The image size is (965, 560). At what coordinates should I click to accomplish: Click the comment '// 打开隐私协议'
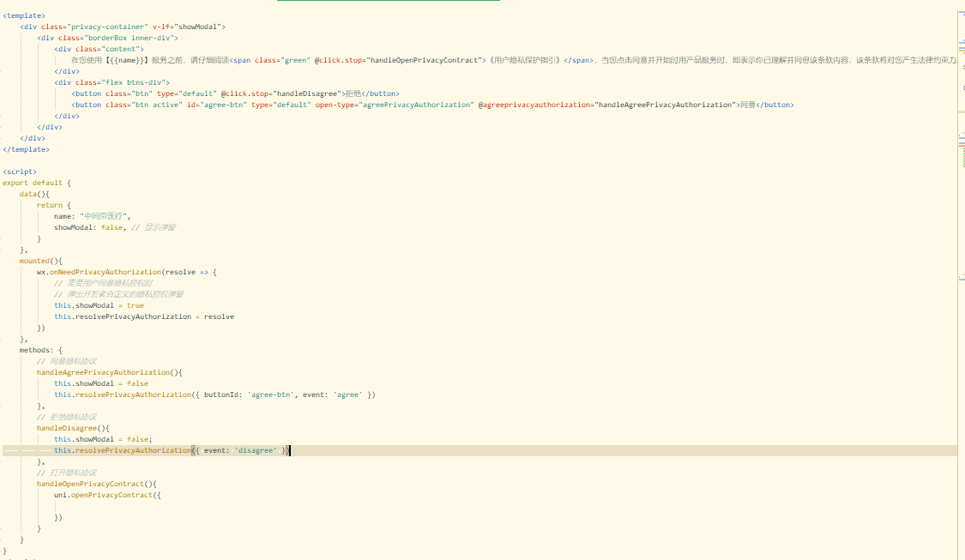(66, 473)
